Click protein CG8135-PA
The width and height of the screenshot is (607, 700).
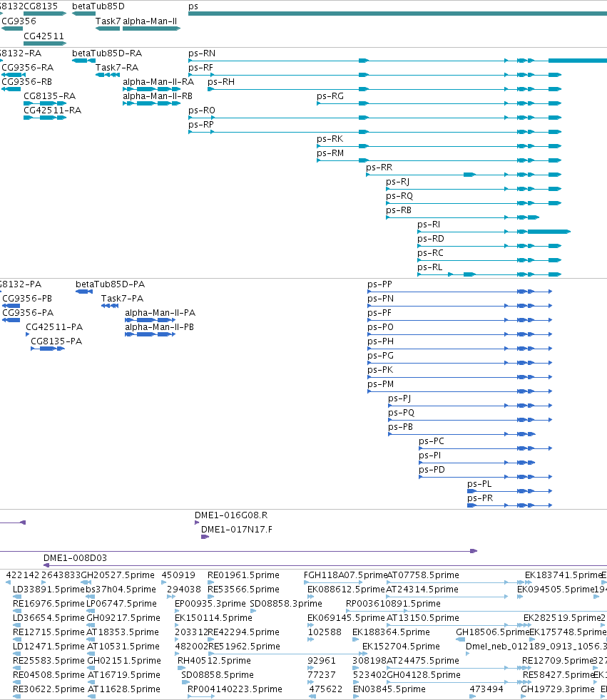point(56,341)
